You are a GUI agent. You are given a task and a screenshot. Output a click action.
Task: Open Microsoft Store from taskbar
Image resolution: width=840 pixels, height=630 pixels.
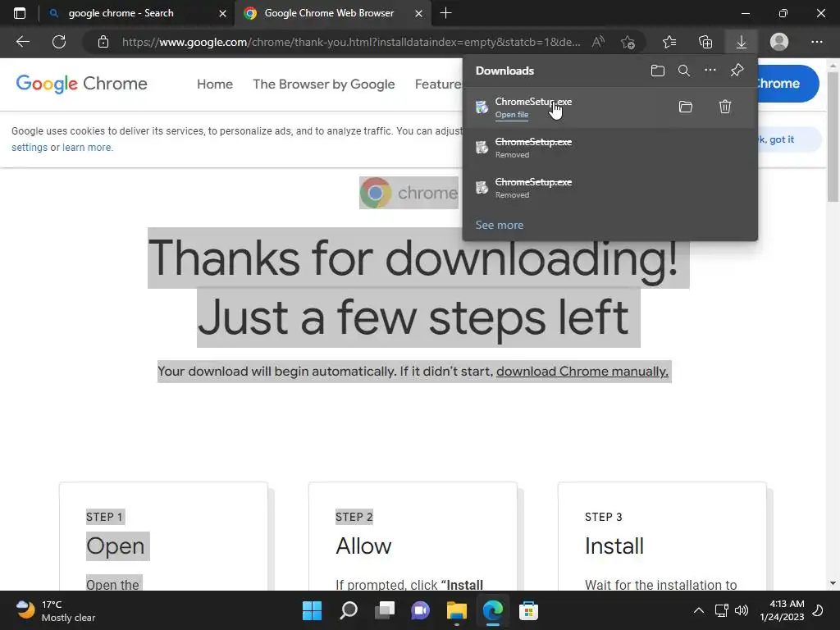point(528,610)
